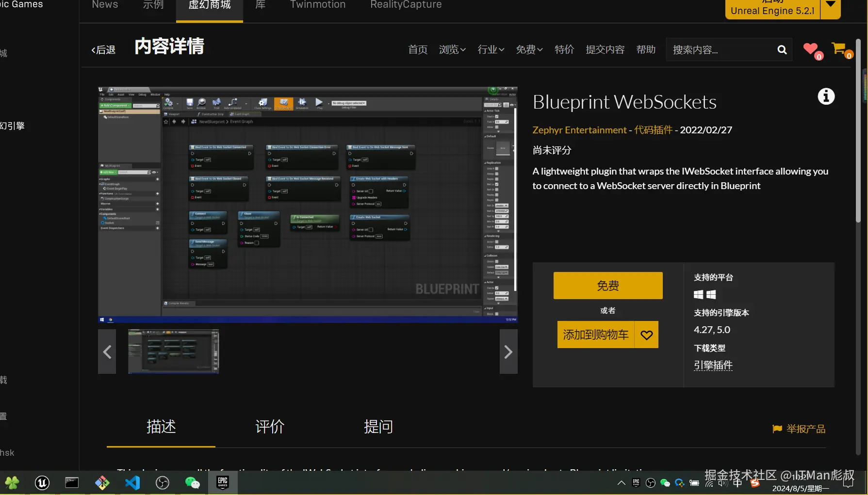Open the RealityCapture tab
The height and width of the screenshot is (495, 868).
406,5
